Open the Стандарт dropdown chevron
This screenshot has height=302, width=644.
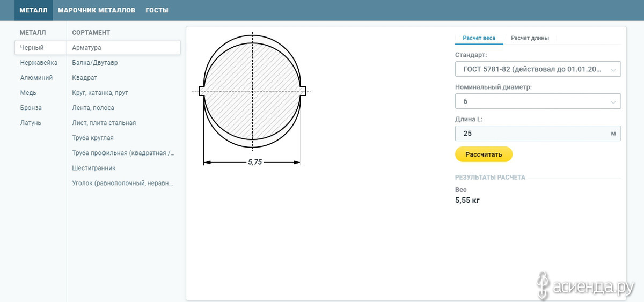[x=613, y=70]
